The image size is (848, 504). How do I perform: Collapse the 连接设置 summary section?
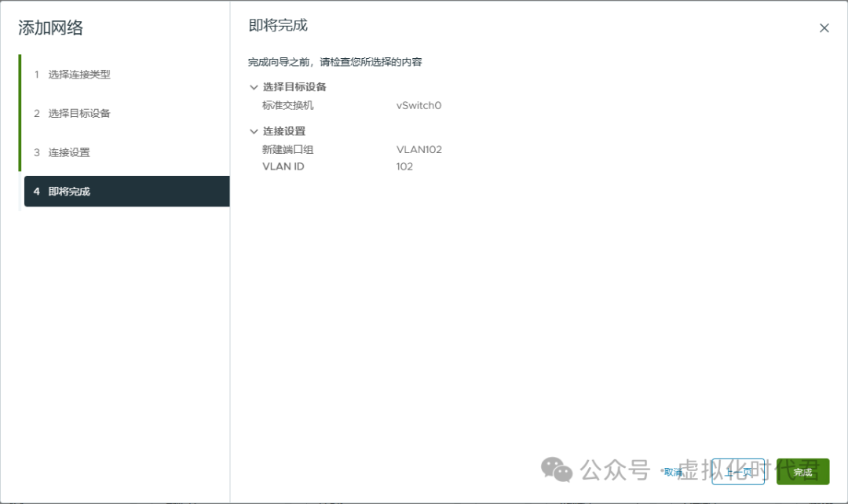[252, 130]
